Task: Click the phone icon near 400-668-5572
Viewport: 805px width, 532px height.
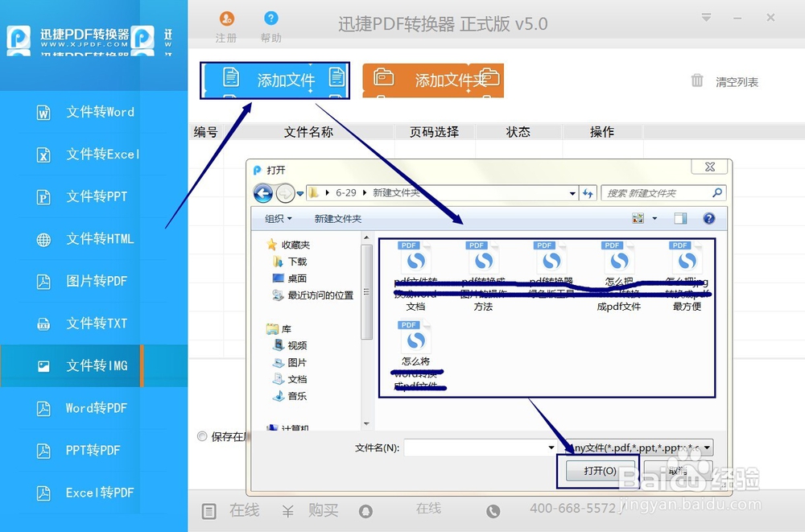Action: tap(493, 511)
